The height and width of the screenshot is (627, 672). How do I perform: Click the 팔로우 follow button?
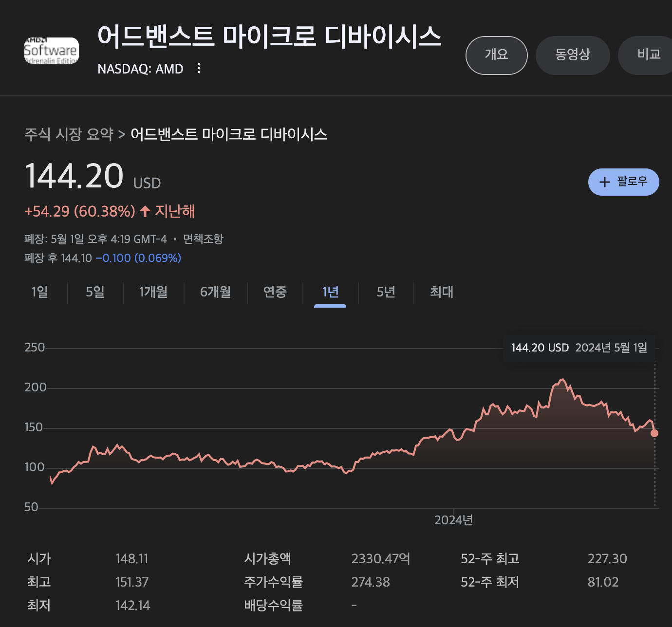[x=623, y=182]
